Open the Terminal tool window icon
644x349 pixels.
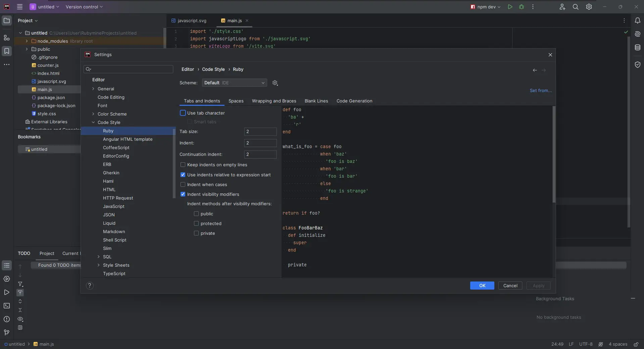coord(7,306)
